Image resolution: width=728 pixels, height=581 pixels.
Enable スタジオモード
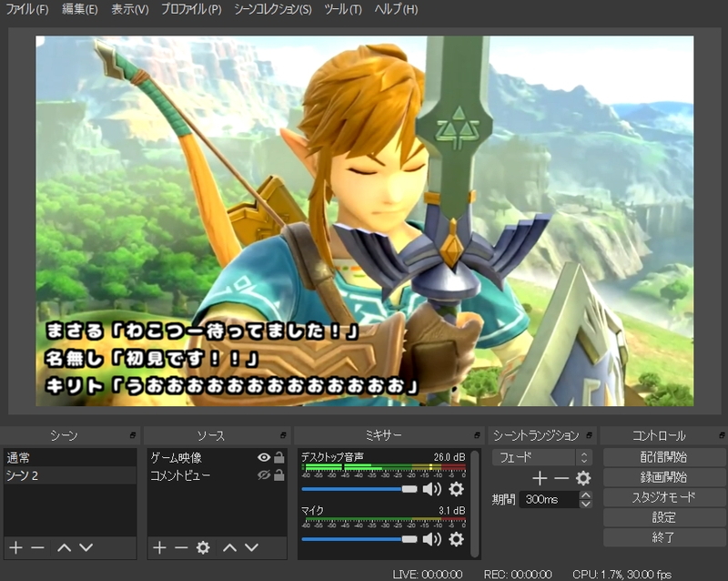click(x=664, y=497)
